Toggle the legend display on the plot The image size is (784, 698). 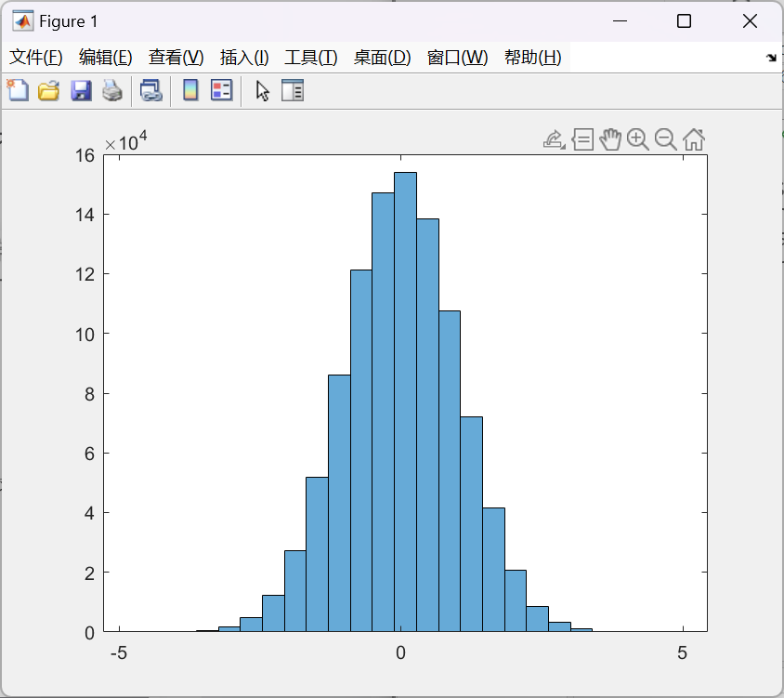click(x=221, y=90)
